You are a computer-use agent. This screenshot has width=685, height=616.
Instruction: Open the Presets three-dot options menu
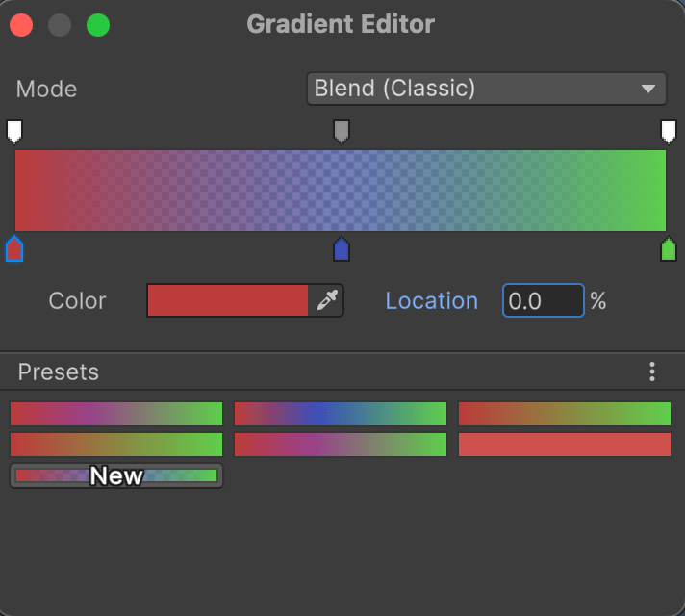coord(652,372)
